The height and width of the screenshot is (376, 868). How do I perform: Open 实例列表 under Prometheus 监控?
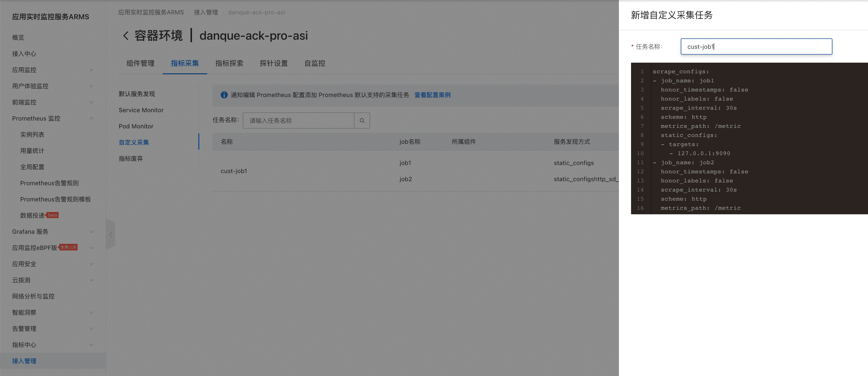(32, 135)
